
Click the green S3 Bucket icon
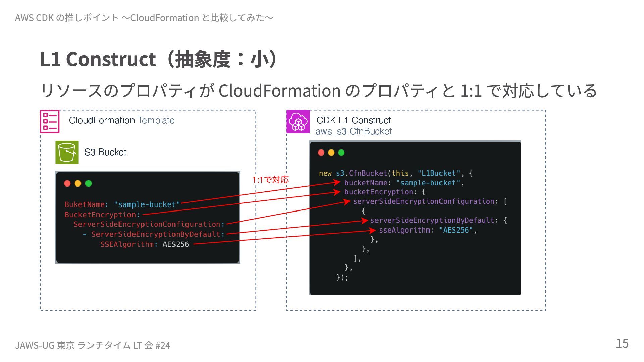coord(67,152)
